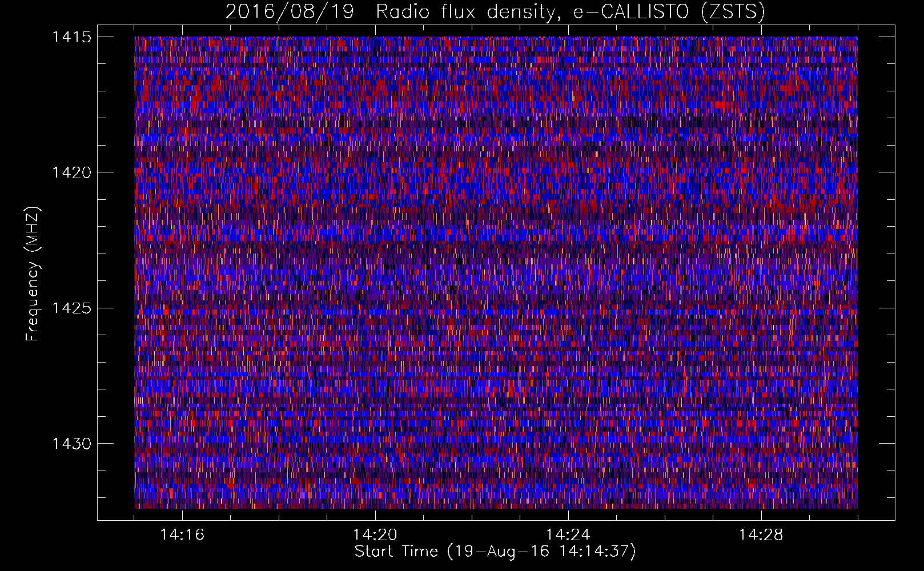Click the 14:20 time axis label
This screenshot has height=571, width=924.
click(375, 535)
